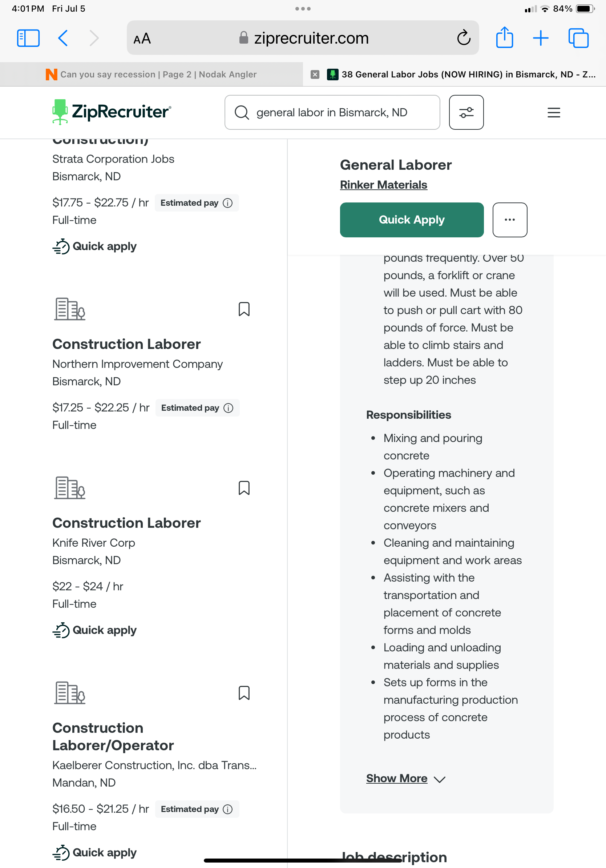This screenshot has height=868, width=606.
Task: Open the AA reader text options
Action: [x=142, y=39]
